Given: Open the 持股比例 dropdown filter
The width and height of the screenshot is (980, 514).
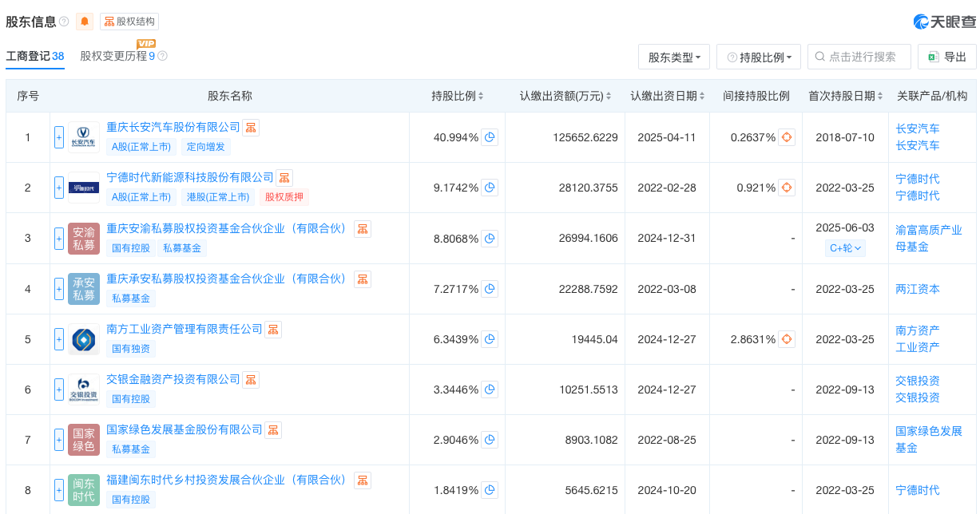Looking at the screenshot, I should (759, 57).
